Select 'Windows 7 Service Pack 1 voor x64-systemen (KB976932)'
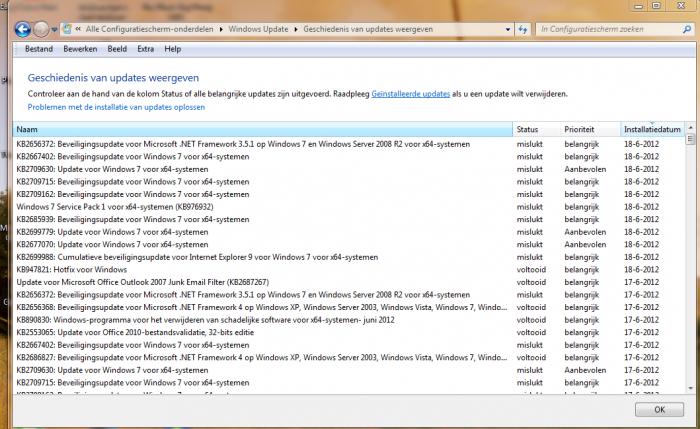 (115, 207)
